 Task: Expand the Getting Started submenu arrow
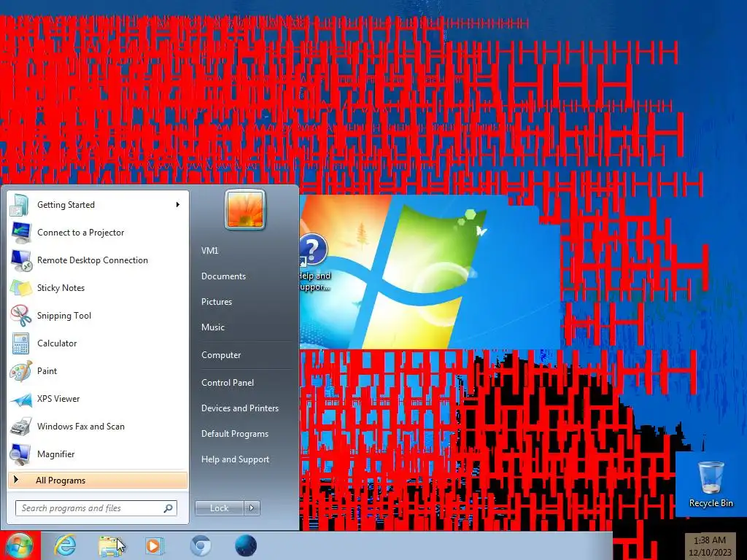[x=178, y=205]
